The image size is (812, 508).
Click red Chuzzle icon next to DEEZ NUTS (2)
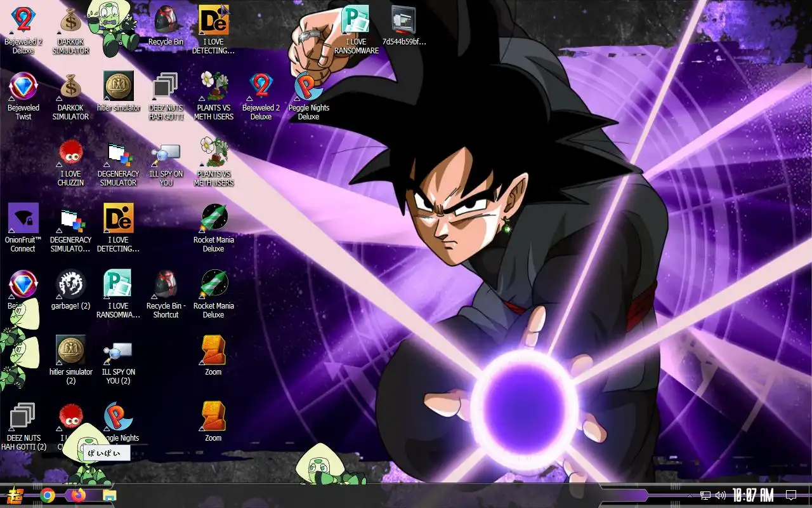click(70, 416)
